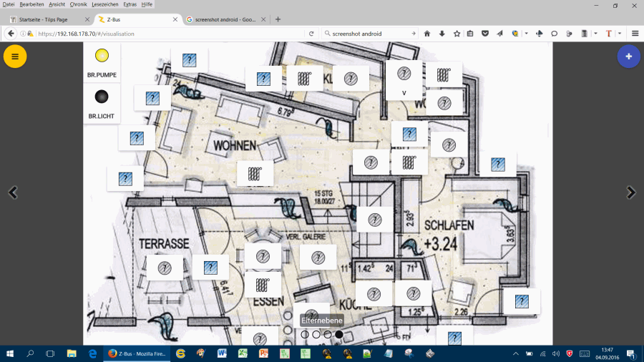Click the heating coil icon in ESSEN

click(x=263, y=285)
